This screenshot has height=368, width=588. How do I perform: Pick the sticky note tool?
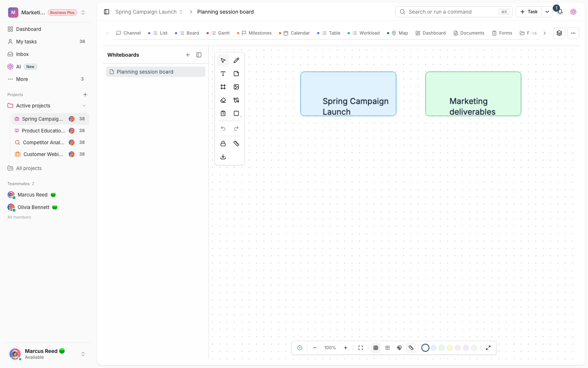click(x=236, y=74)
